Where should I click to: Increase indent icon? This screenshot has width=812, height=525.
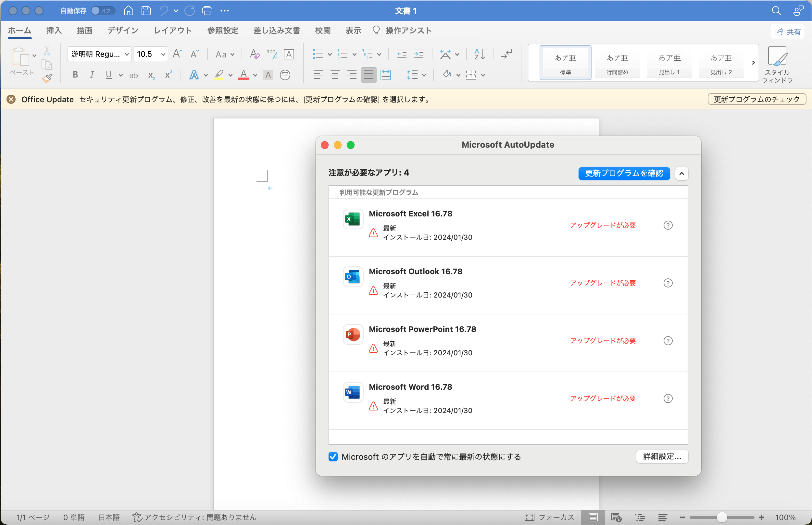(x=419, y=54)
